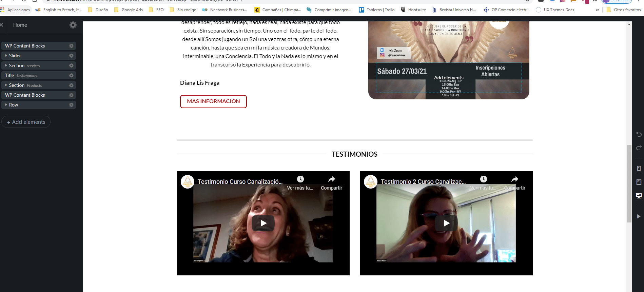Click the page scrollbar thumb
The image size is (644, 292).
click(629, 183)
